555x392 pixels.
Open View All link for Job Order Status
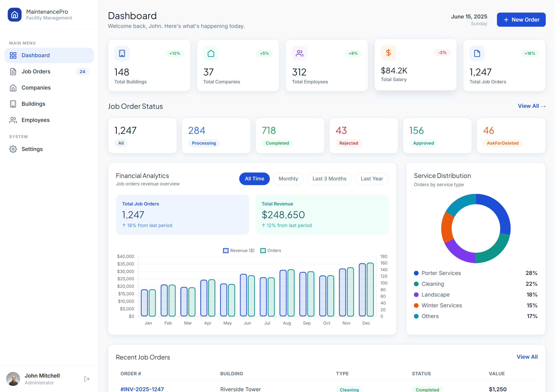tap(531, 106)
